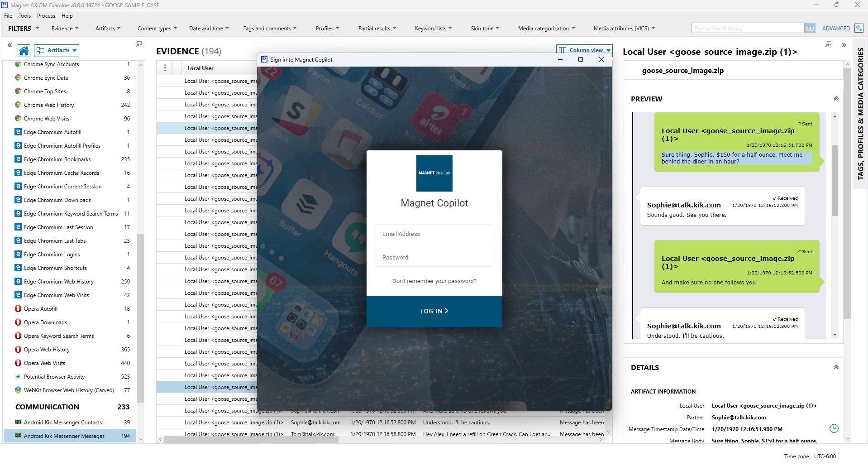
Task: Click the Opera Downloads icon
Action: coord(18,322)
